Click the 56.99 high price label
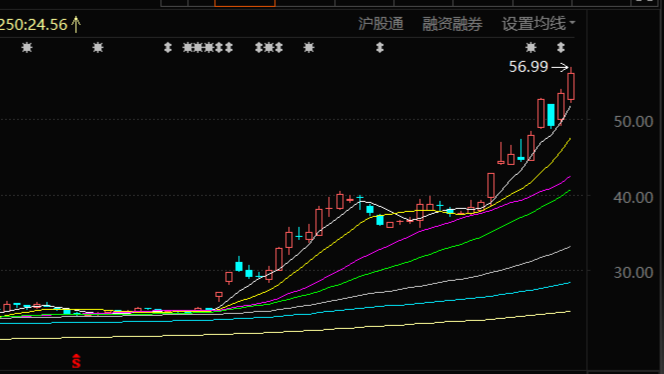This screenshot has height=374, width=664. [528, 67]
